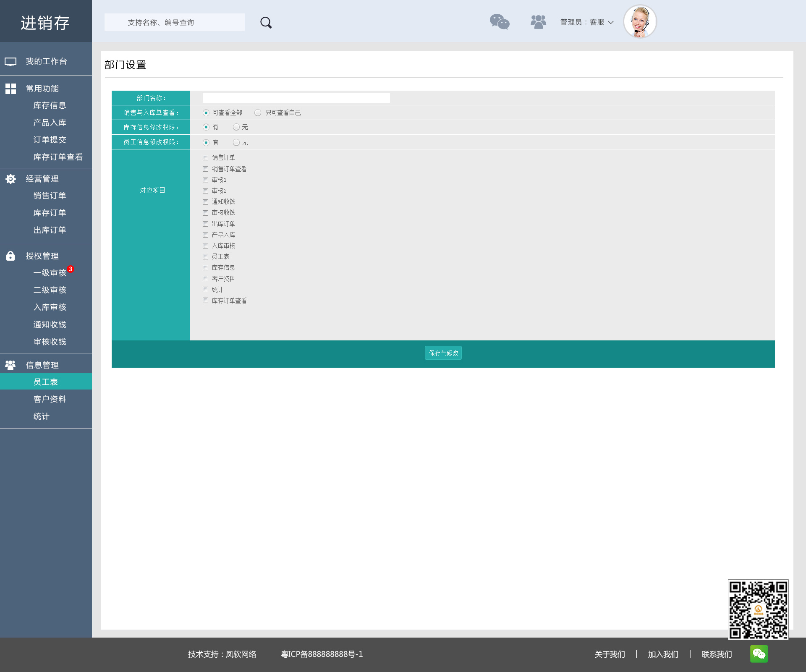806x672 pixels.
Task: Click the grid icon beside 常用功能
Action: click(x=10, y=89)
